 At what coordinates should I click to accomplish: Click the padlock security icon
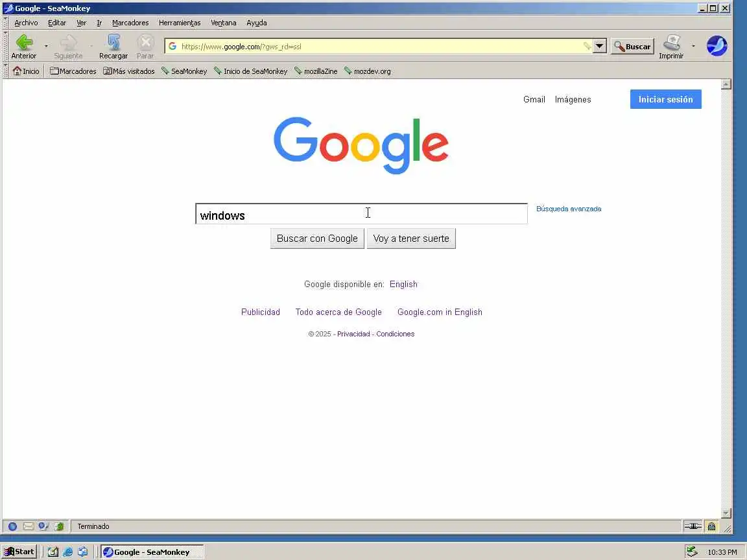pos(711,526)
